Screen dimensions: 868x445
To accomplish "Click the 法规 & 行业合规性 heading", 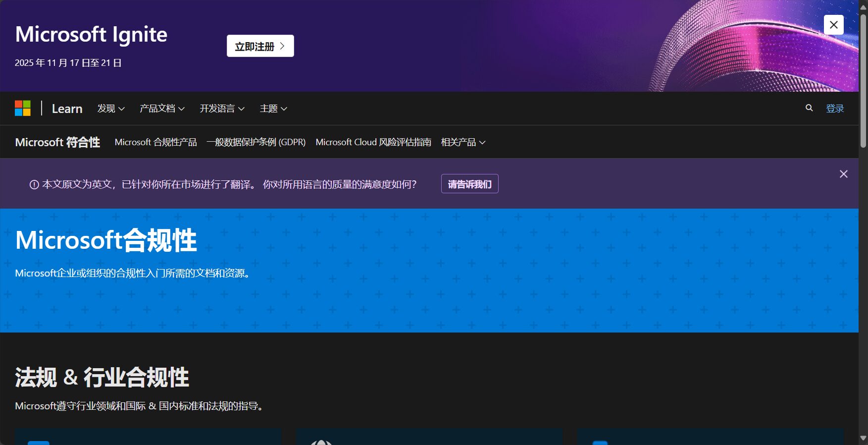I will [102, 377].
